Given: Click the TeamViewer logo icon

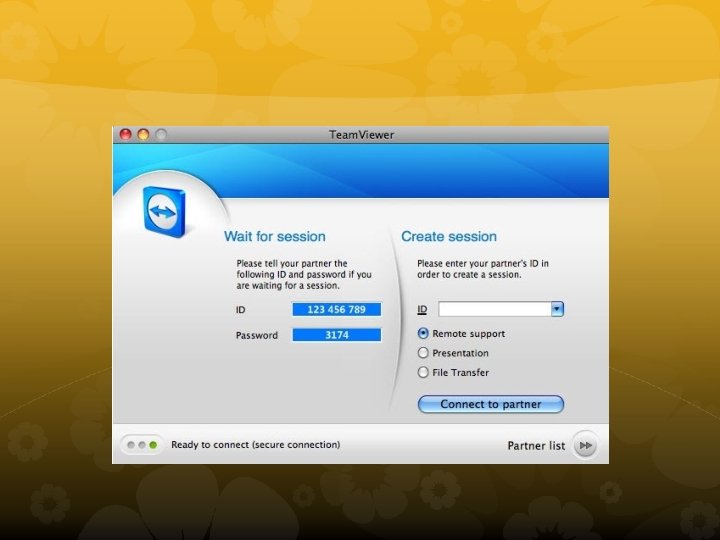Looking at the screenshot, I should (x=164, y=211).
